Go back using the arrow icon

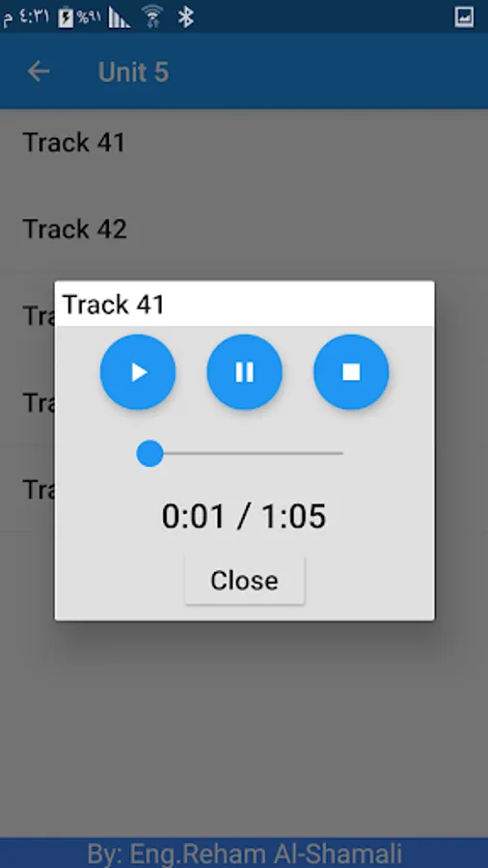[39, 71]
